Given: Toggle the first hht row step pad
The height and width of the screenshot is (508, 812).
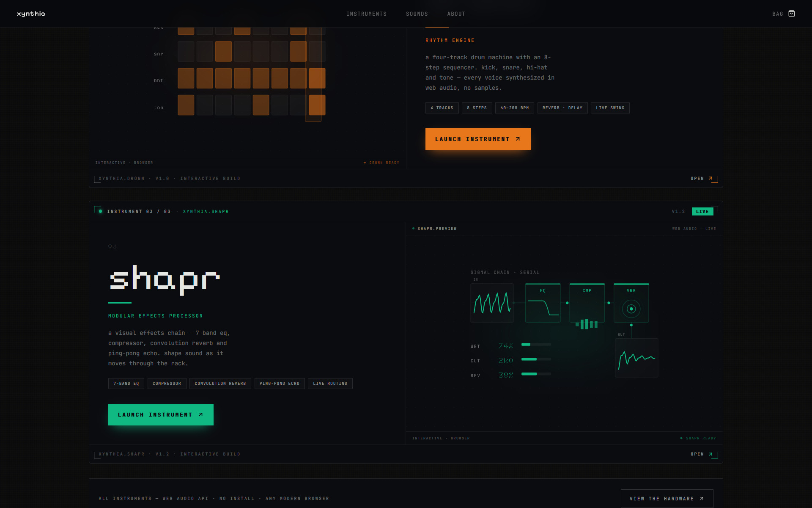Looking at the screenshot, I should pyautogui.click(x=186, y=78).
